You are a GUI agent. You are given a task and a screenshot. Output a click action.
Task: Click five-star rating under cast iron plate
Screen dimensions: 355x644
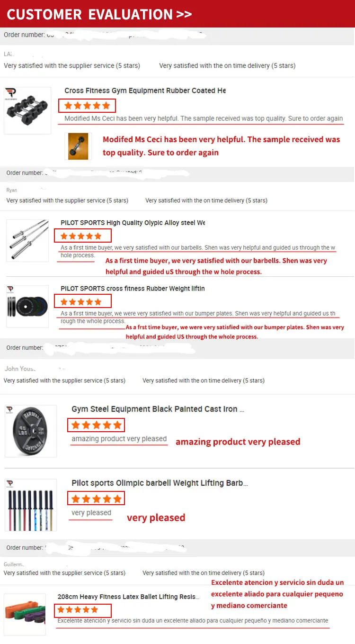click(x=97, y=425)
